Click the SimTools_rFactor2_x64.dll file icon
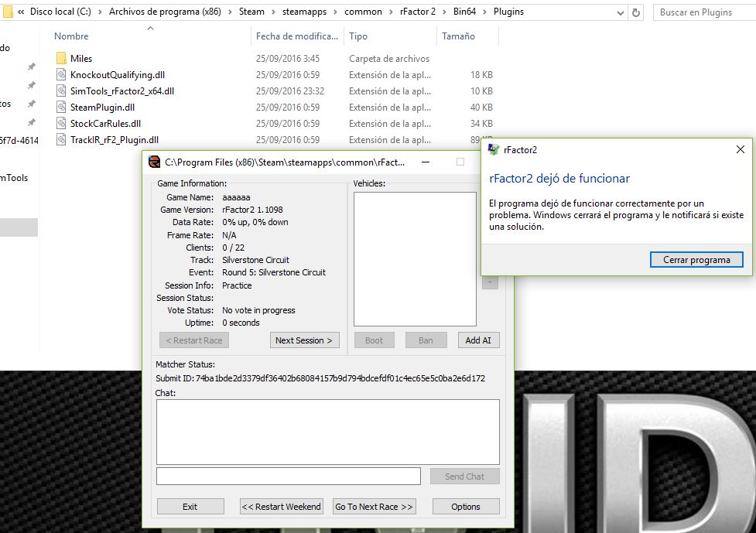This screenshot has width=756, height=533. pos(61,91)
